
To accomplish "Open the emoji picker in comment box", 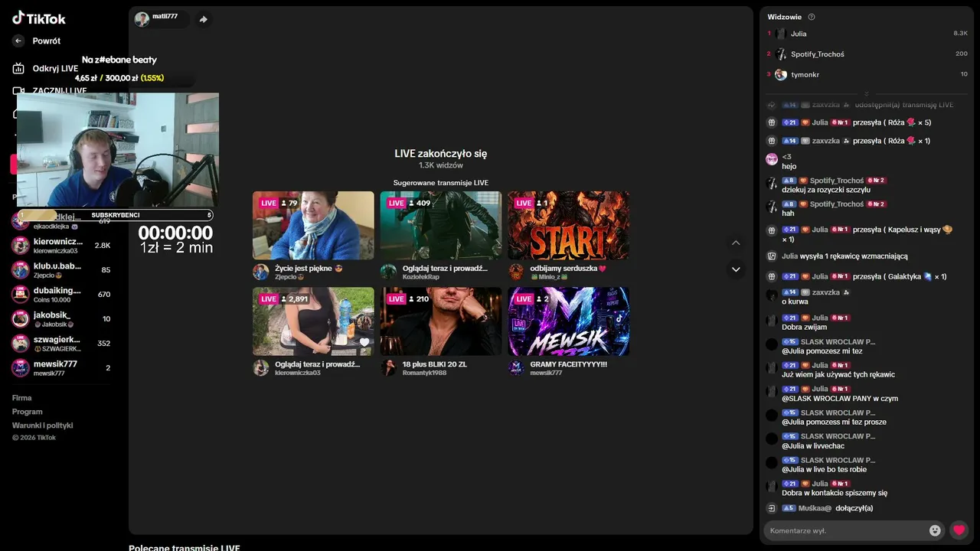I will tap(935, 530).
